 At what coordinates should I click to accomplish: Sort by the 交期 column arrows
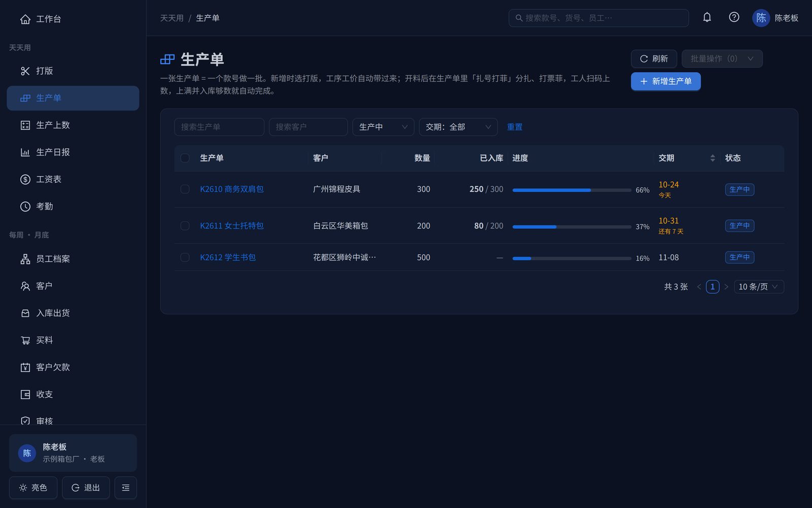tap(713, 158)
